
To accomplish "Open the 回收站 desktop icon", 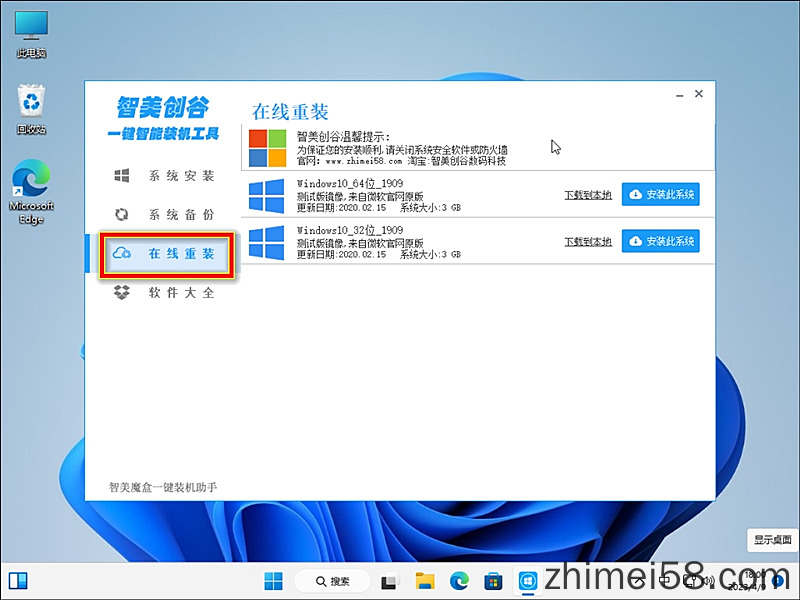I will pyautogui.click(x=31, y=109).
